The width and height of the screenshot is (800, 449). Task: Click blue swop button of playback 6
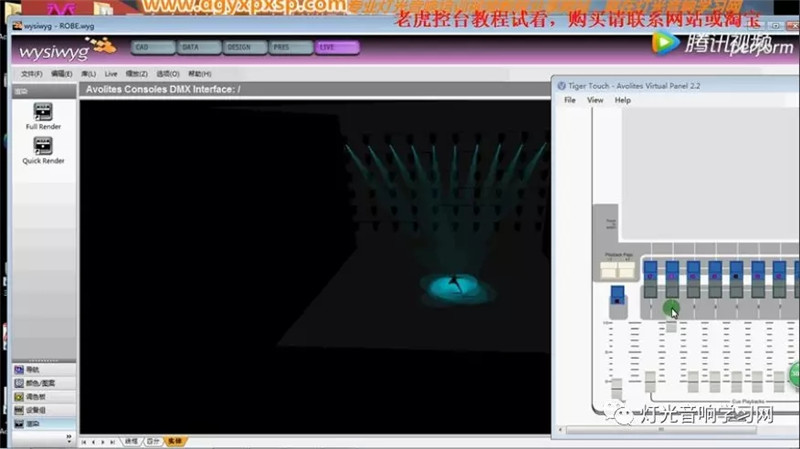point(758,270)
